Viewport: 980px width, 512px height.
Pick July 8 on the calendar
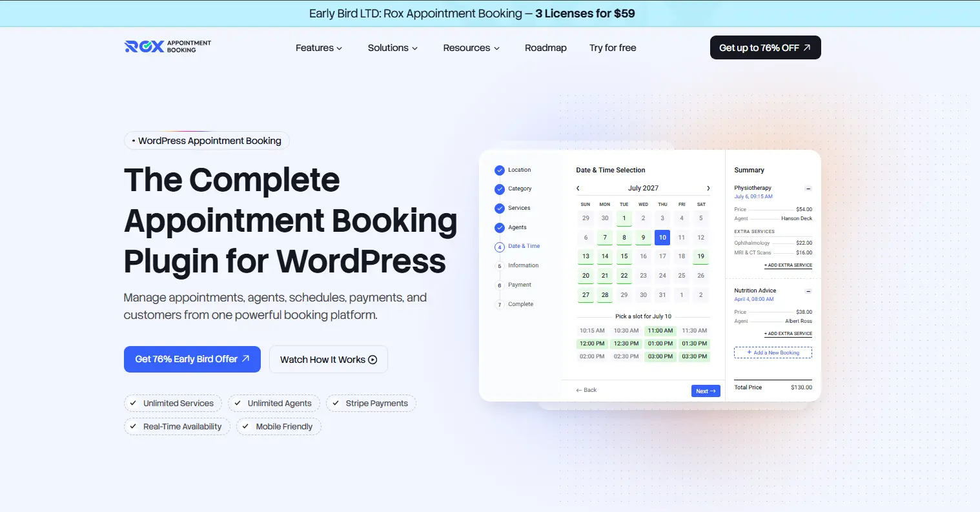point(624,238)
